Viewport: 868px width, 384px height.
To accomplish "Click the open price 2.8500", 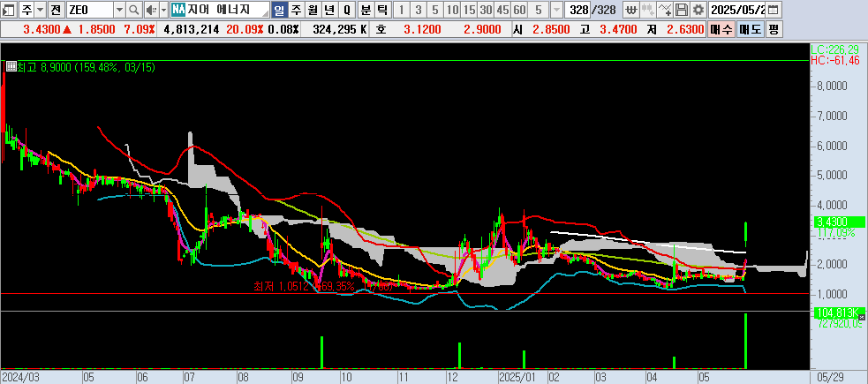I will pyautogui.click(x=551, y=29).
